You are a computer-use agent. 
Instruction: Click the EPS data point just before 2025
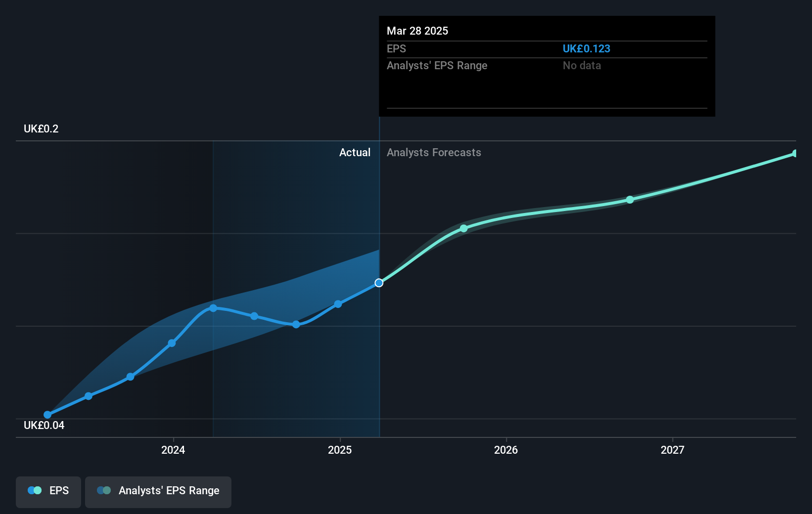338,304
